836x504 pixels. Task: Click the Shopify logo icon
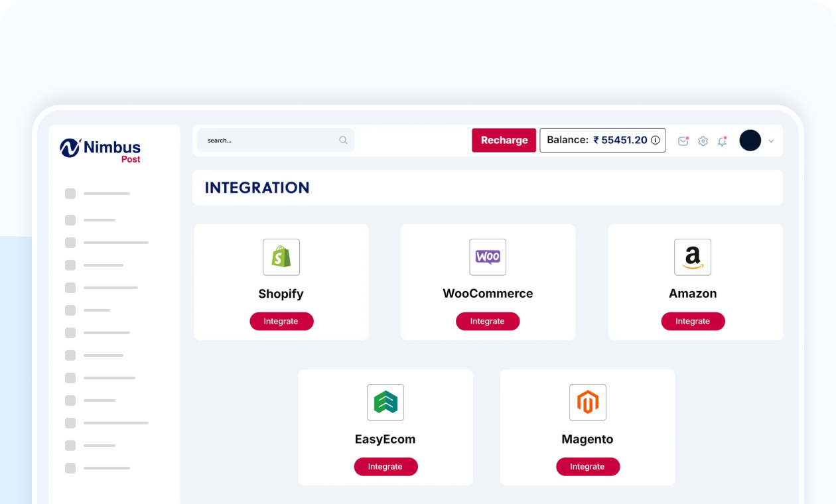click(x=281, y=257)
